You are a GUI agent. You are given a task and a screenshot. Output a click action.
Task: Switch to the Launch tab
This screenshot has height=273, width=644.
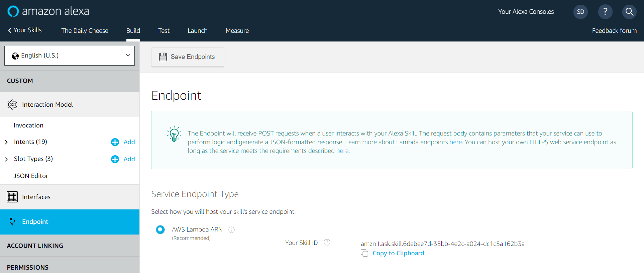pyautogui.click(x=197, y=31)
